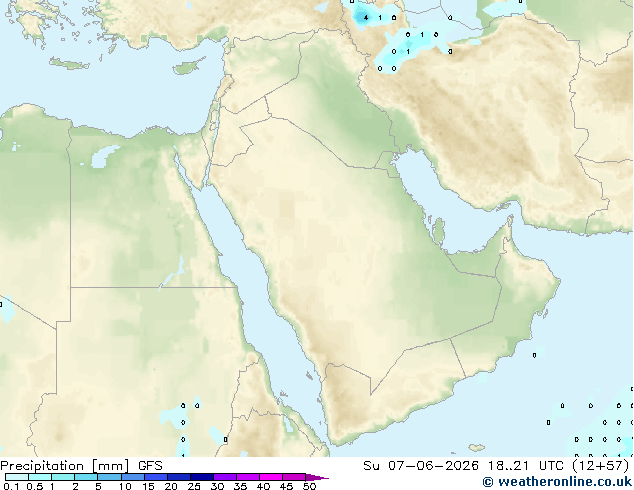Select the 30–35 mm violet legend swatch
Screen dimensions: 634x490
coord(225,477)
